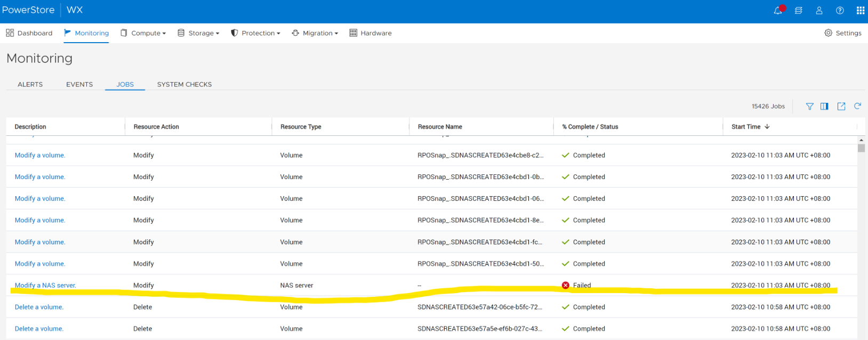This screenshot has height=340, width=868.
Task: Click the export jobs icon
Action: (841, 106)
